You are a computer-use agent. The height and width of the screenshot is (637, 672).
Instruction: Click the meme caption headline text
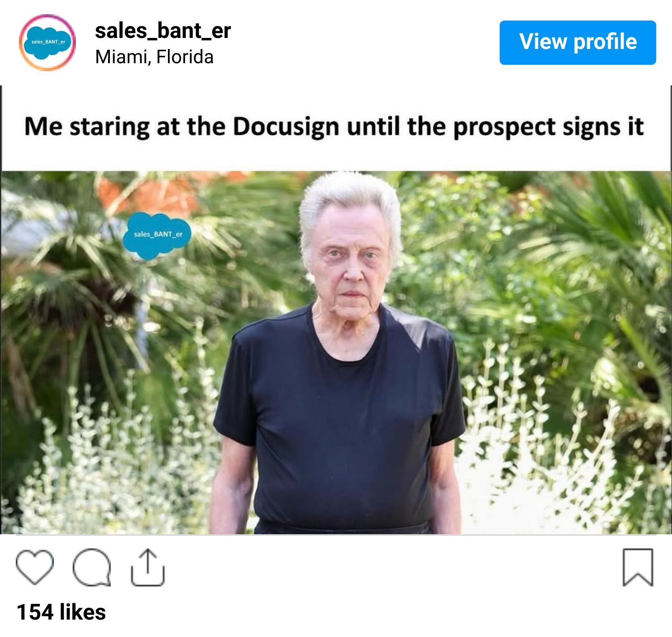(334, 127)
